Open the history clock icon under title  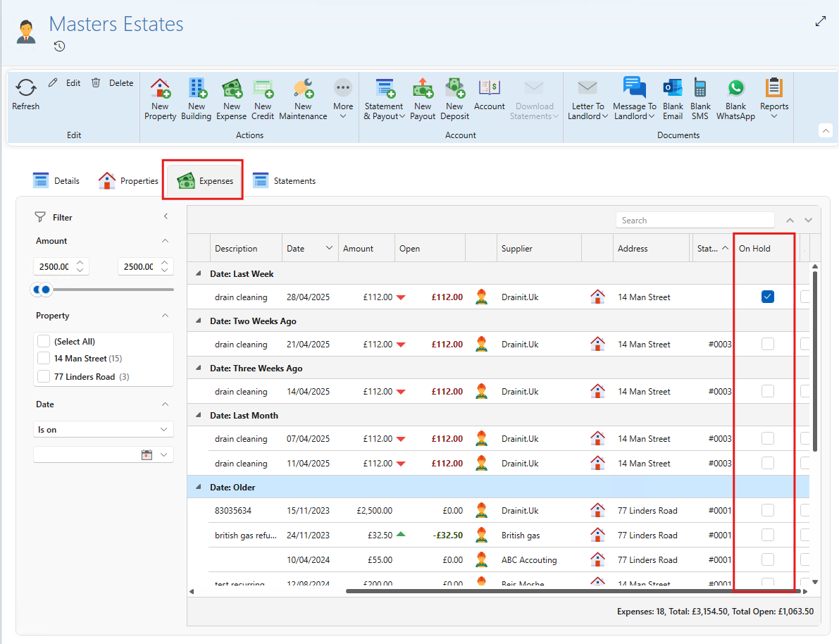click(x=60, y=47)
